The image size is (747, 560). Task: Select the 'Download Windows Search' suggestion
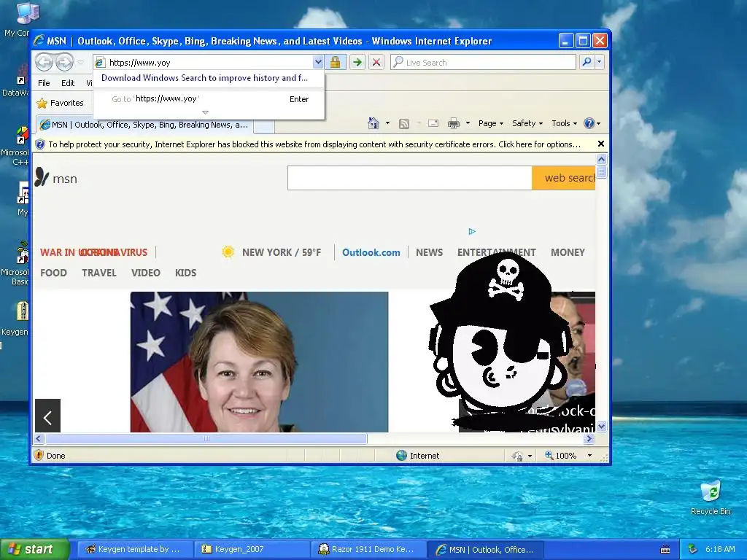point(204,77)
